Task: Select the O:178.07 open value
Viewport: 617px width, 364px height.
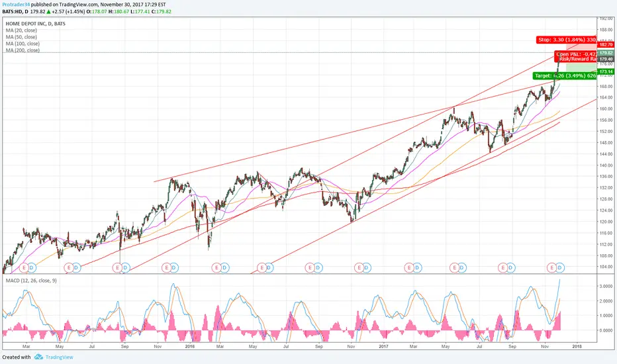Action: coord(97,12)
